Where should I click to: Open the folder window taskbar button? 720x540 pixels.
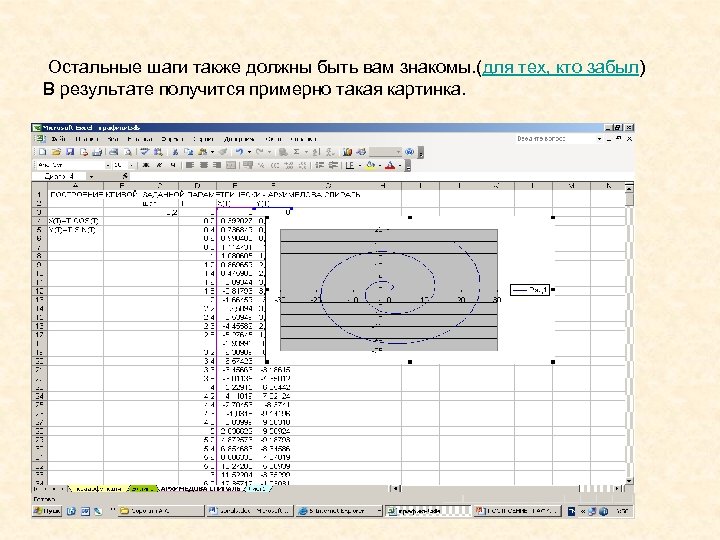161,511
